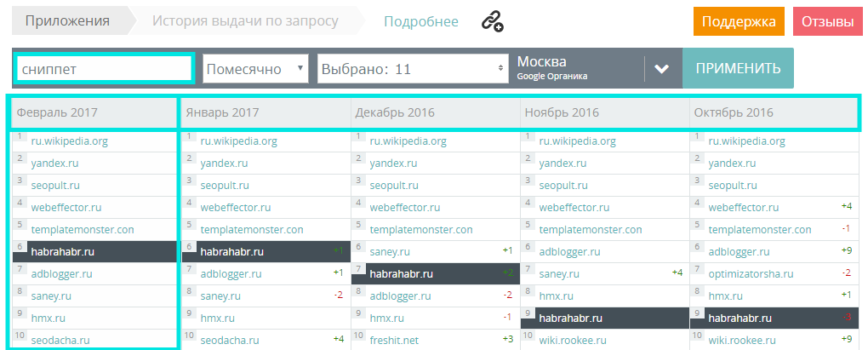Select the Октябрь 2016 column header
Image resolution: width=868 pixels, height=350 pixels.
coord(774,112)
